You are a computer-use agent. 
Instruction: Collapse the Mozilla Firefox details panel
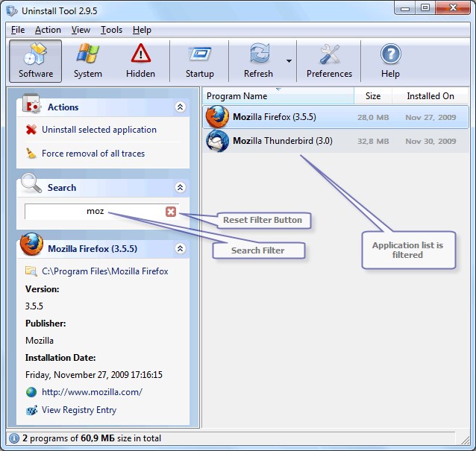[x=181, y=248]
